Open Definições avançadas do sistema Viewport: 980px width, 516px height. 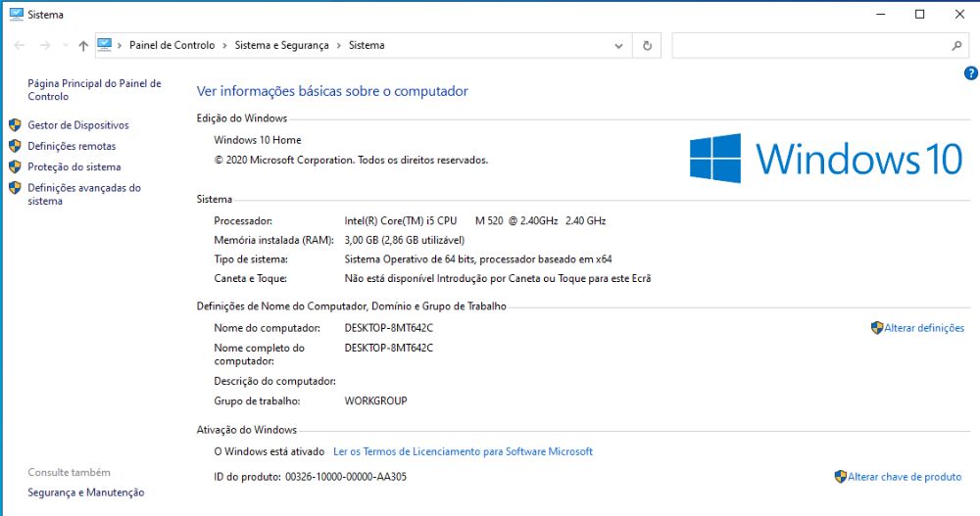(84, 194)
